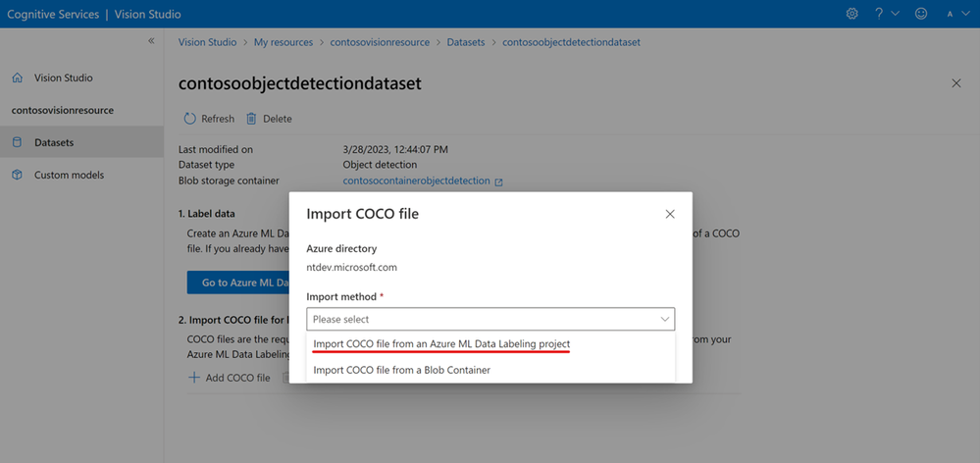
Task: Click the Delete label
Action: [277, 119]
